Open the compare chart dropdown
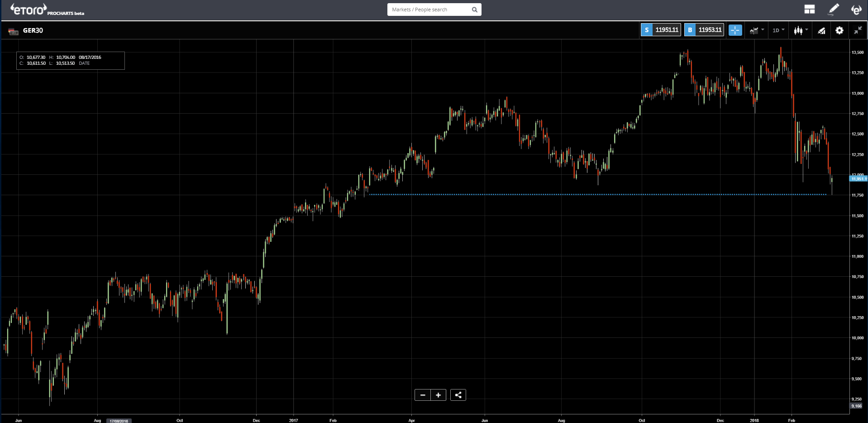 (x=757, y=30)
